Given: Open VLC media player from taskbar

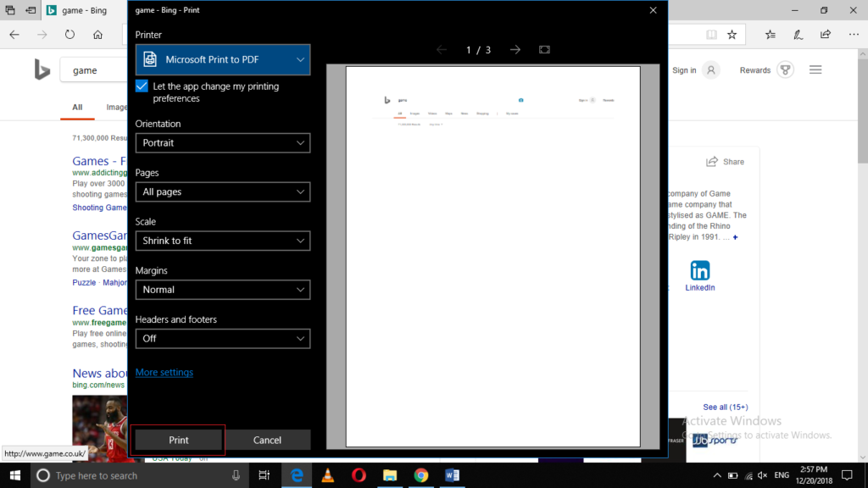Looking at the screenshot, I should [x=328, y=475].
